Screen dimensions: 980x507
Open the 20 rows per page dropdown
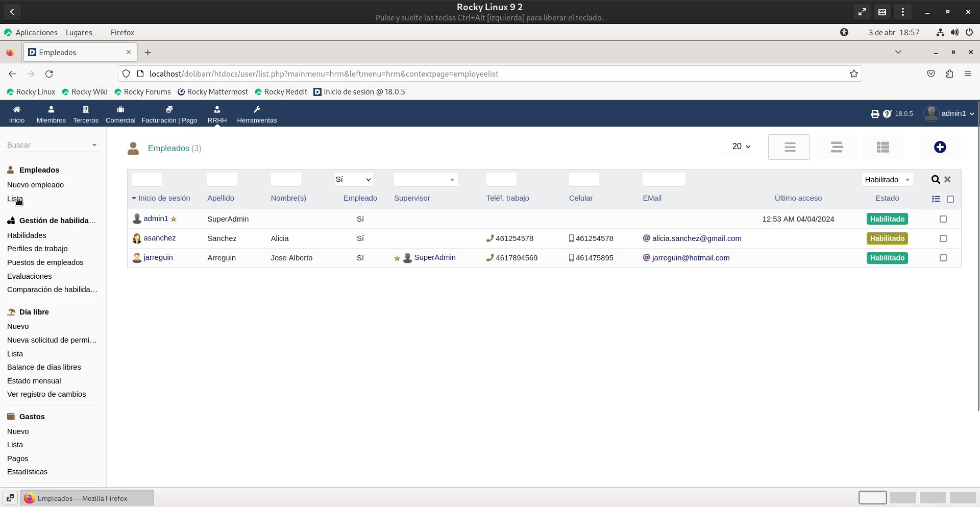pyautogui.click(x=741, y=147)
